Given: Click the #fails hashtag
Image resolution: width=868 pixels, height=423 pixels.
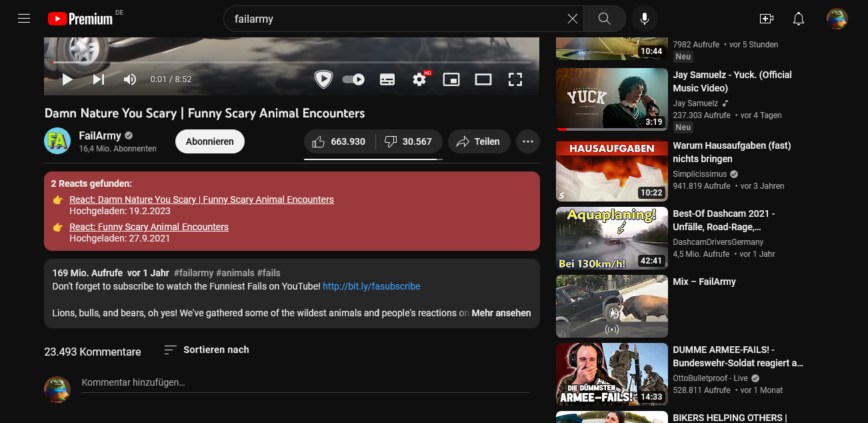Looking at the screenshot, I should (x=269, y=273).
